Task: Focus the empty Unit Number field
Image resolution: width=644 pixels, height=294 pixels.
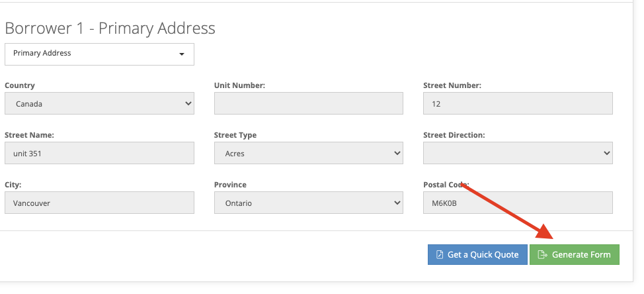Action: click(x=309, y=103)
